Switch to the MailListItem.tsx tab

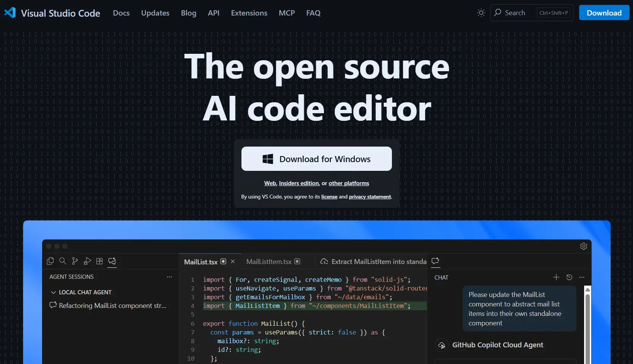tap(269, 261)
